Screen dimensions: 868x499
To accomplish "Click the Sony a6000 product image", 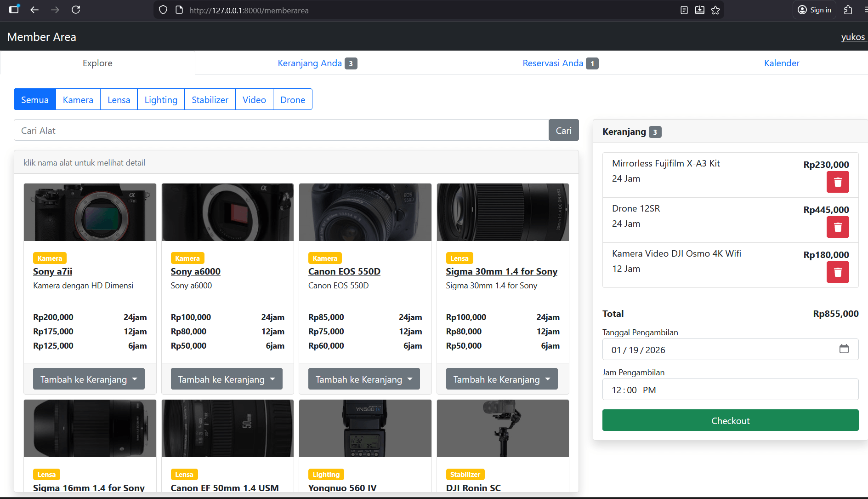I will click(x=227, y=212).
